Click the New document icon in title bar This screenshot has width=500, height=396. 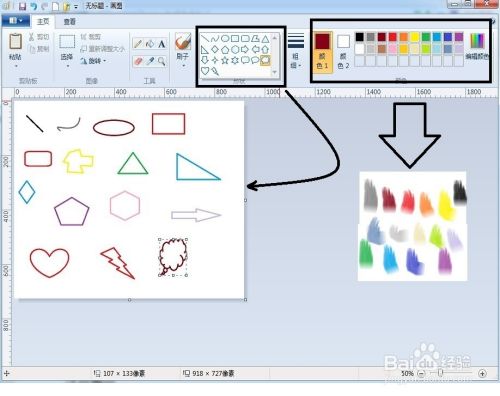click(56, 6)
